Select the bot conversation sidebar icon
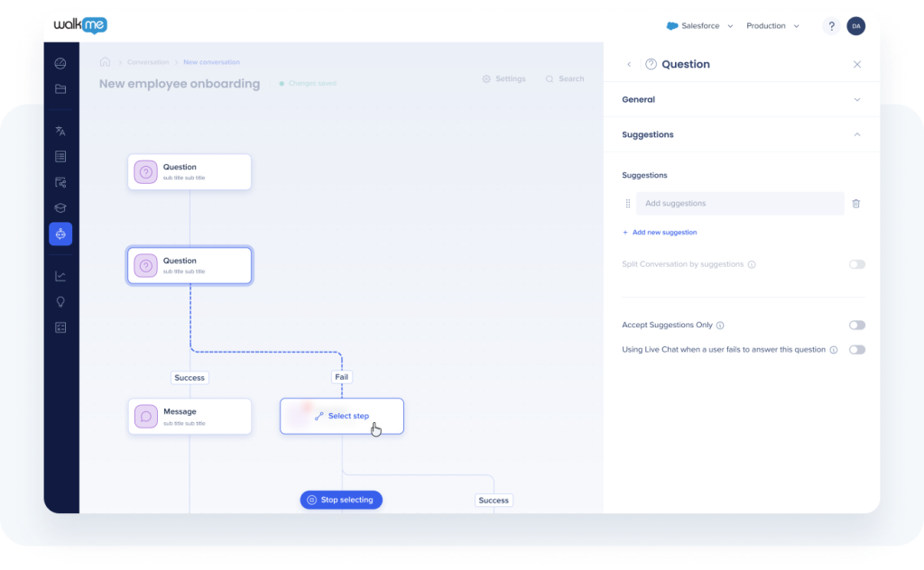The height and width of the screenshot is (570, 924). pyautogui.click(x=60, y=234)
